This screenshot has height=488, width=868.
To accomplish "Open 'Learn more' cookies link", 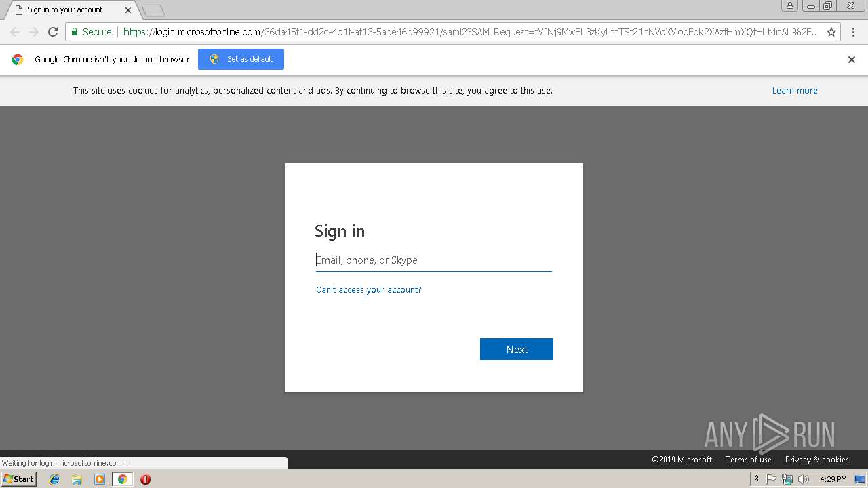I will point(795,90).
